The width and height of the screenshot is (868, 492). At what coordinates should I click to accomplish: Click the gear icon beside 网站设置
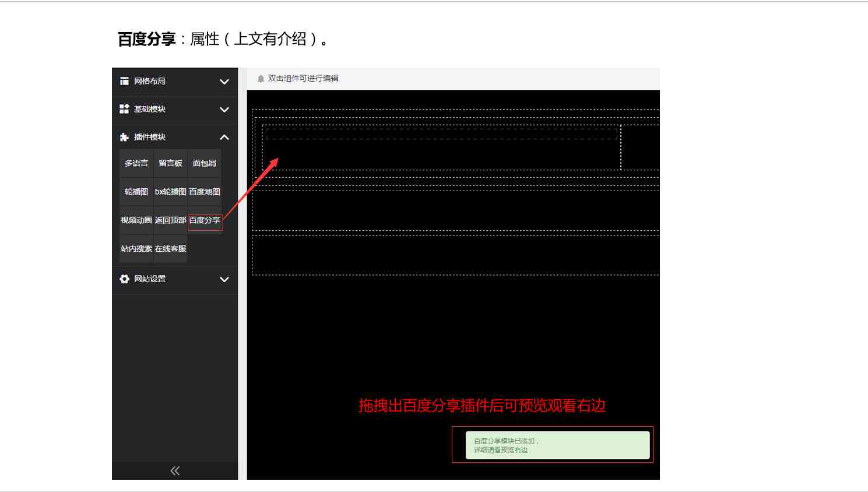coord(124,279)
